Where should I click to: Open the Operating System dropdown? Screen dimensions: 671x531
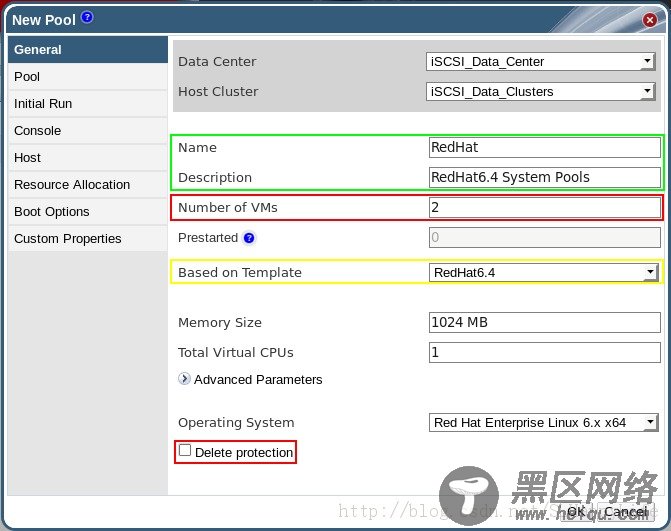pos(543,423)
